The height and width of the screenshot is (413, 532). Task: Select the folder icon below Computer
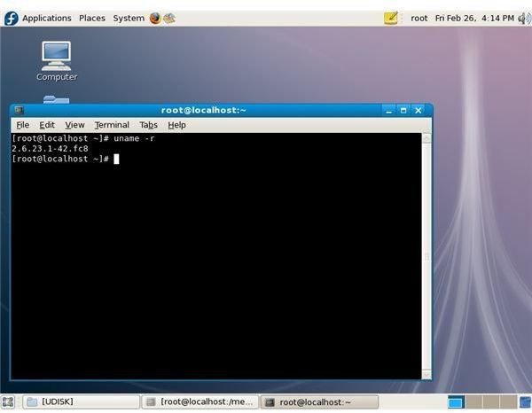(x=57, y=99)
